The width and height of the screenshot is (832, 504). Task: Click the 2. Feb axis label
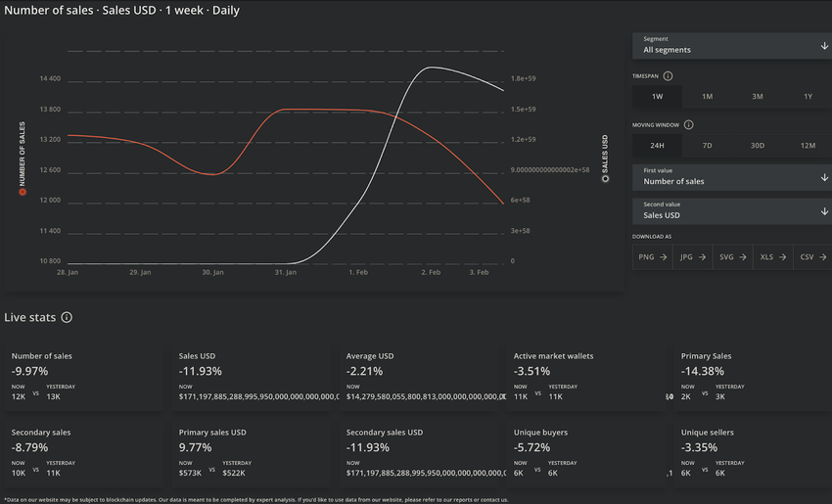click(x=431, y=272)
